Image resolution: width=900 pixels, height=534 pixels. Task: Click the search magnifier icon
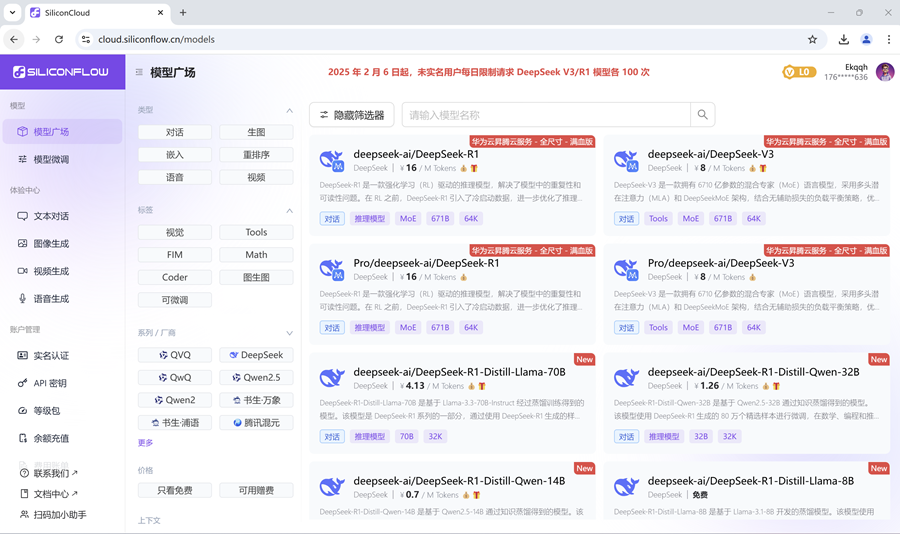pos(703,115)
